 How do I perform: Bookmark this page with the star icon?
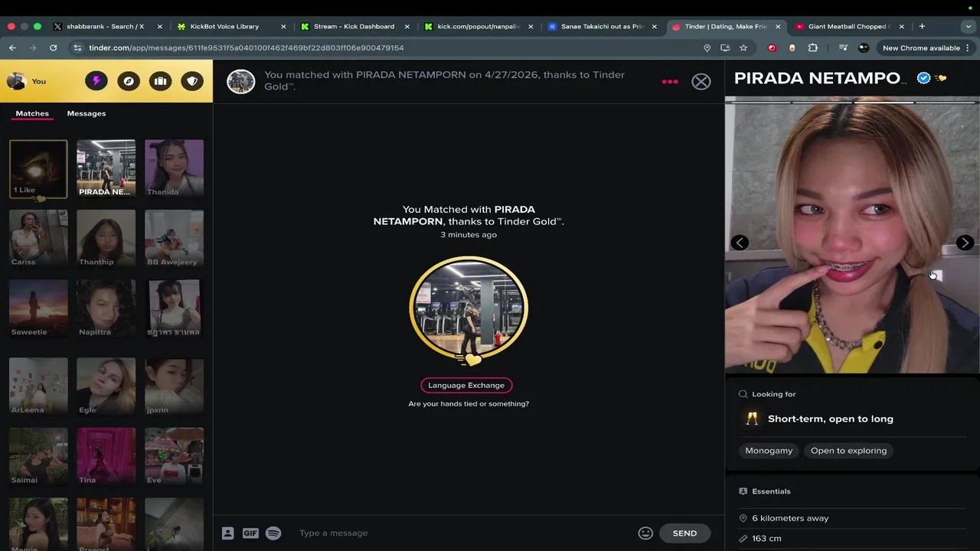click(x=743, y=47)
